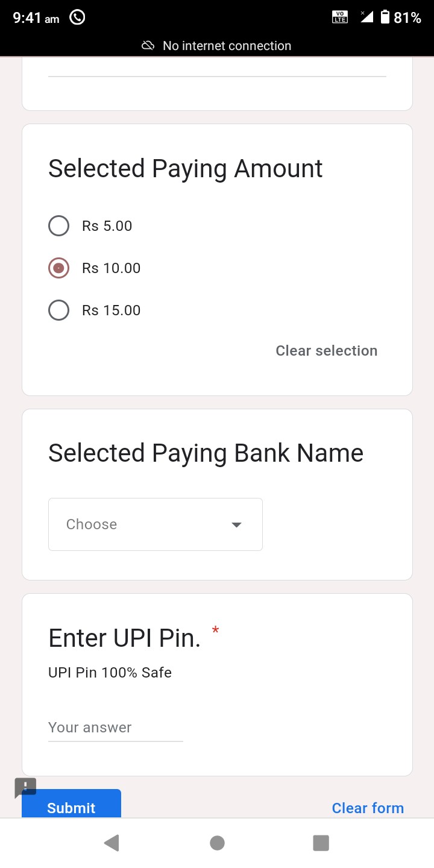
Task: Tap the report problem flag icon
Action: coord(25,787)
